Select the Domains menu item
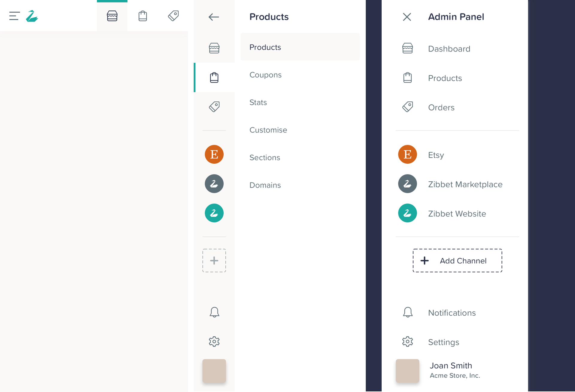This screenshot has width=575, height=392. [x=265, y=185]
